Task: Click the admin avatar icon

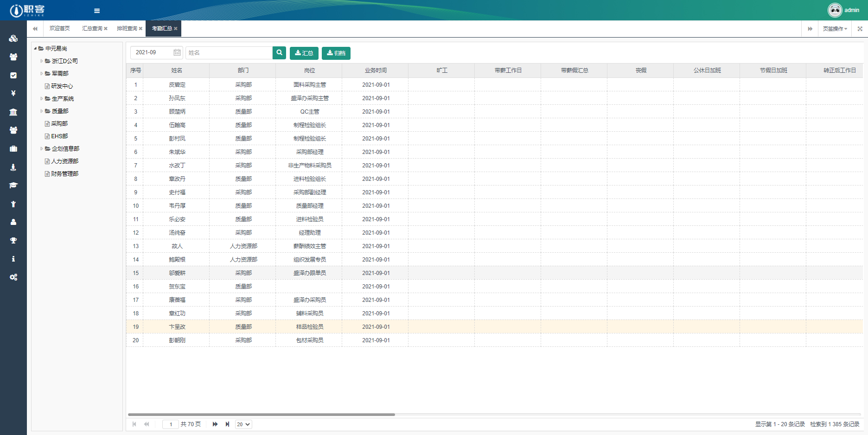Action: click(835, 10)
